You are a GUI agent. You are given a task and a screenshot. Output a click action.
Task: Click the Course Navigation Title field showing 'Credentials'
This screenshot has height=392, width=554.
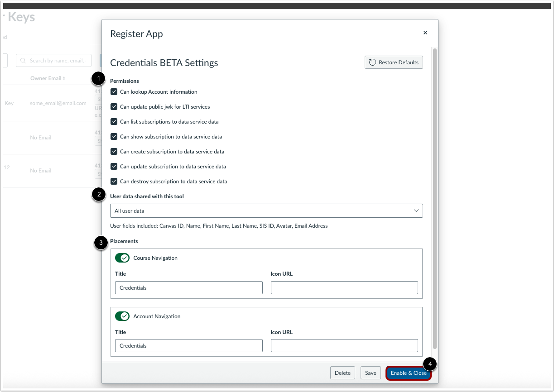pyautogui.click(x=188, y=287)
